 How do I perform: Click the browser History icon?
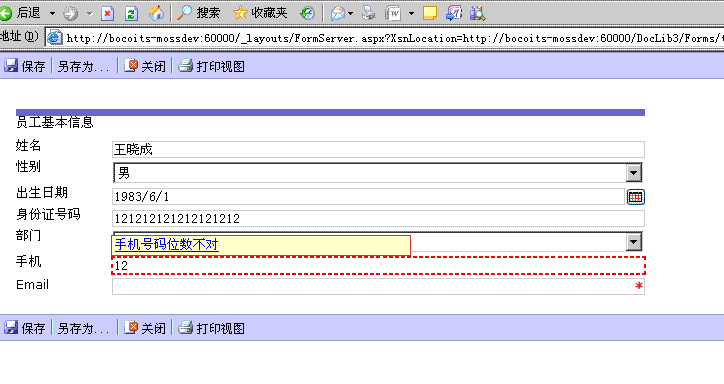click(x=307, y=13)
